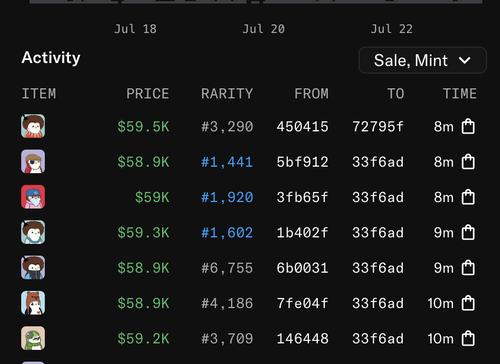Sort by the TIME column header
This screenshot has width=500, height=364.
click(x=460, y=94)
